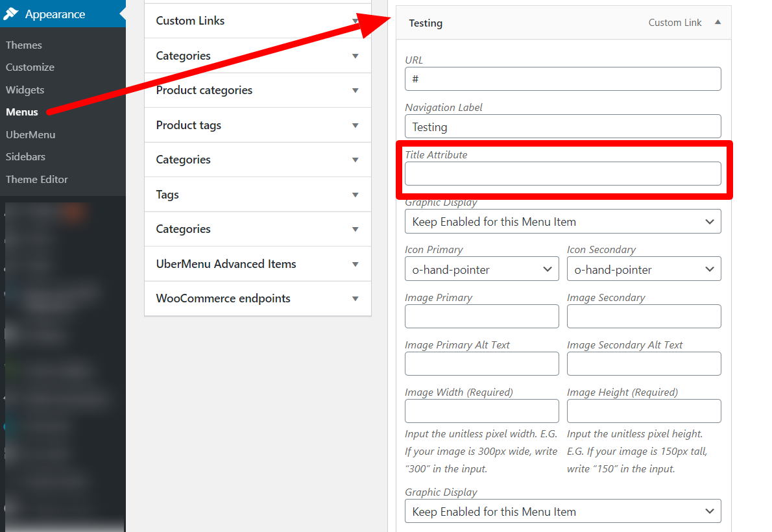Viewport: 772px width, 532px height.
Task: Open the Icon Primary dropdown
Action: click(x=481, y=269)
